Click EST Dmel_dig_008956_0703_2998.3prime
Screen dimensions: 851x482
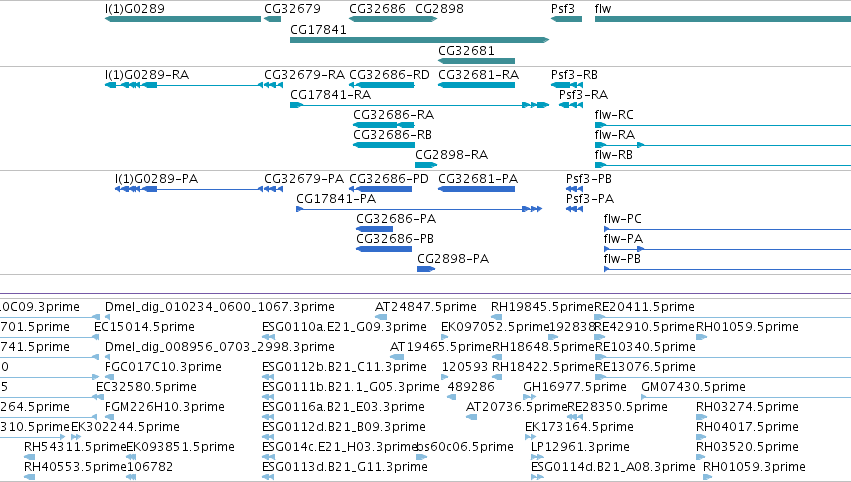(x=220, y=347)
